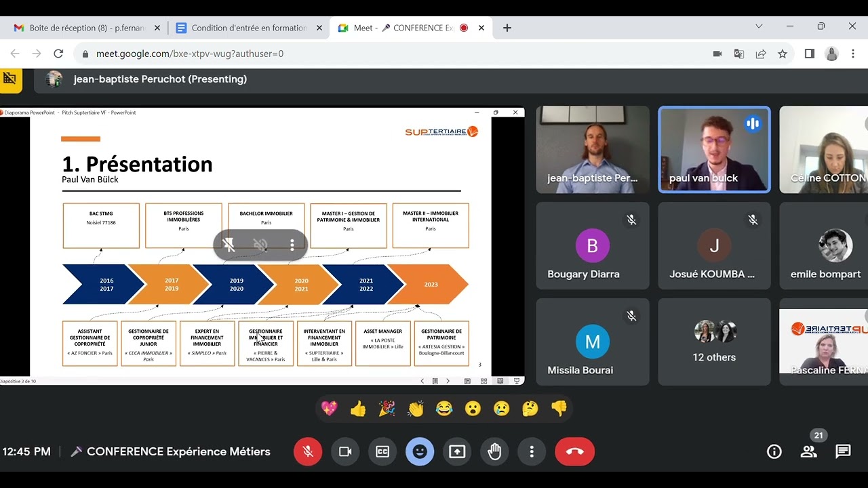
Task: Turn on captions CC button
Action: (x=382, y=451)
